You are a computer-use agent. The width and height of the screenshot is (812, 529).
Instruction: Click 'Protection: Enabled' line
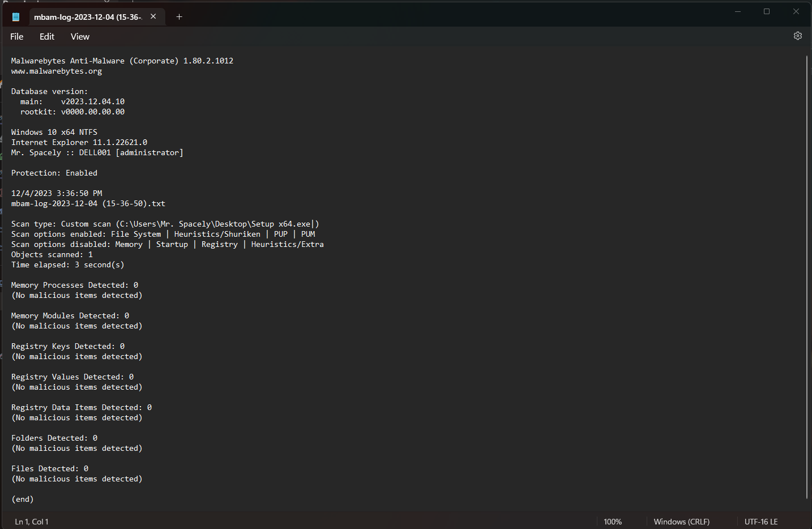tap(54, 173)
